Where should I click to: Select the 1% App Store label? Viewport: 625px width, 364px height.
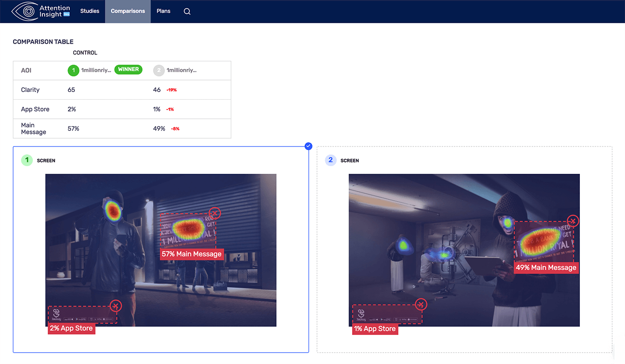click(375, 329)
